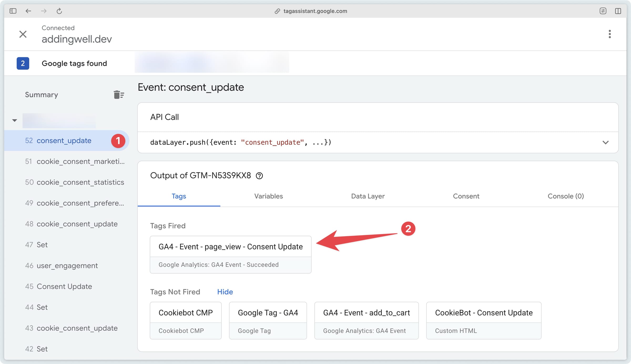
Task: Go back with the browser back arrow
Action: click(28, 11)
